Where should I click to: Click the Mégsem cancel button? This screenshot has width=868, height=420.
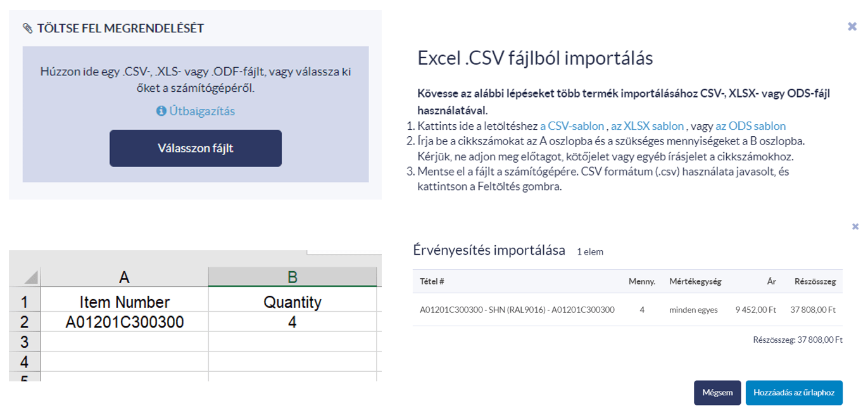click(x=717, y=393)
